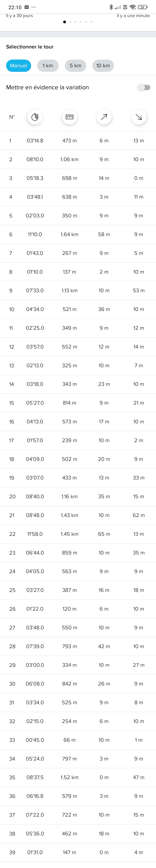Viewport: 156px width, 868px height.
Task: Tap the cellular signal strength icon
Action: 118,7
